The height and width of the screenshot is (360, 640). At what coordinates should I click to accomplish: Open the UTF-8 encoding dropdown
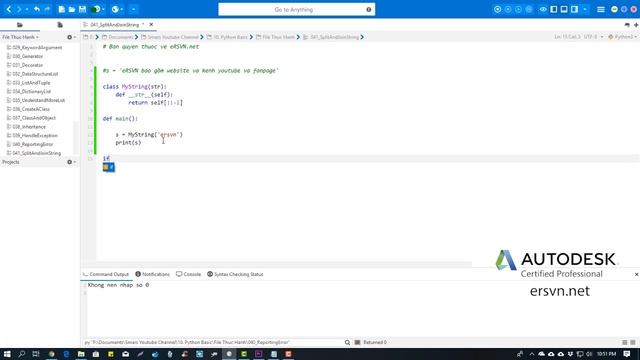[x=593, y=37]
